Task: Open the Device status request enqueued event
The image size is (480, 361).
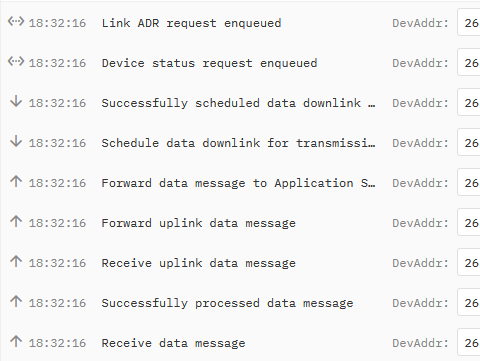Action: coord(209,63)
